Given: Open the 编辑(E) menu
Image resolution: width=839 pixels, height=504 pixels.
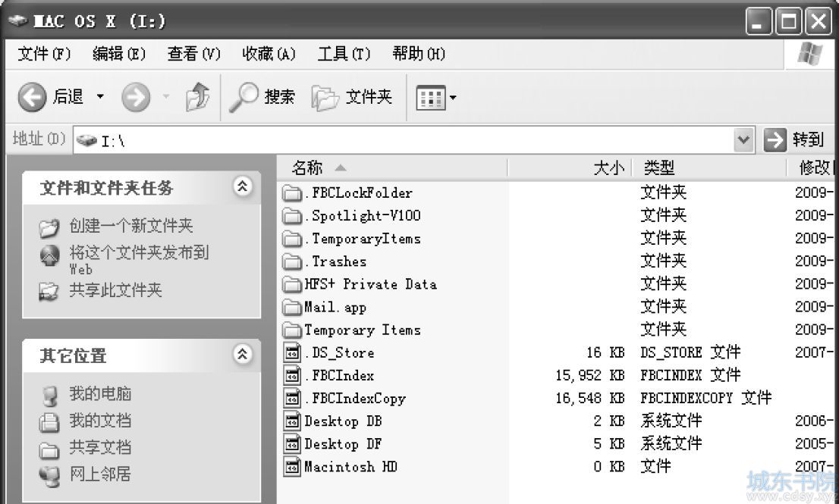Looking at the screenshot, I should click(119, 54).
